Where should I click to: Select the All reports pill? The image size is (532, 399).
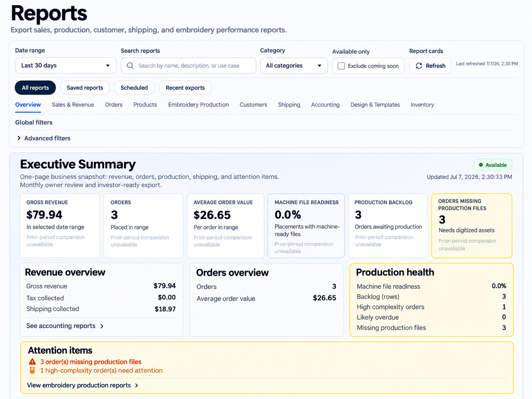coord(35,87)
